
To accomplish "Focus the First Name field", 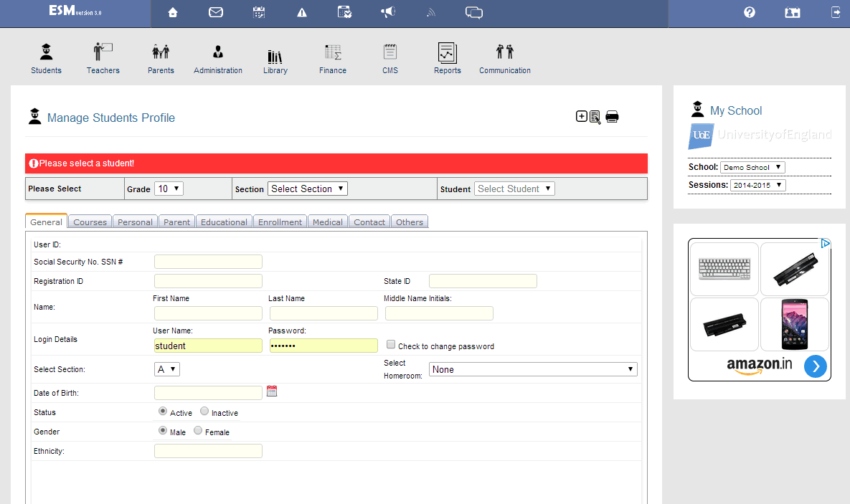I will 208,313.
